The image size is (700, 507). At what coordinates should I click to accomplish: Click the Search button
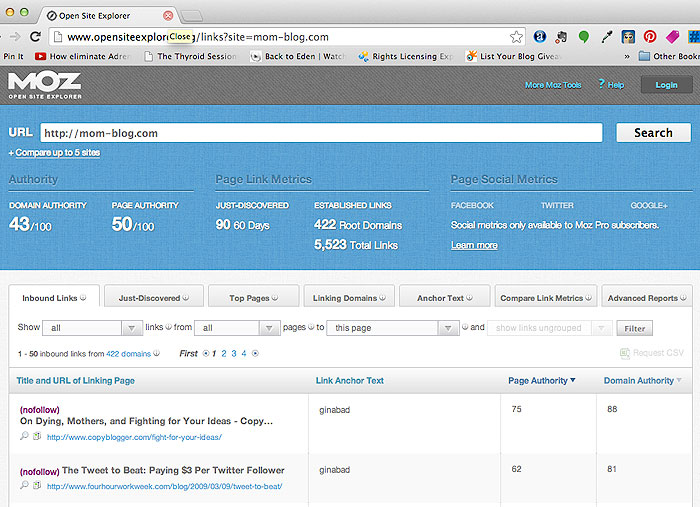pyautogui.click(x=653, y=133)
